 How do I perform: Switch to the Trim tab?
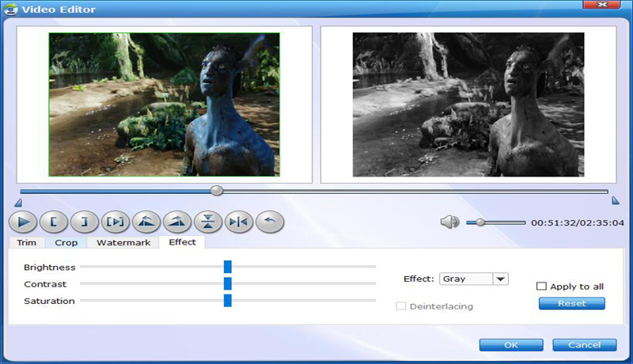pyautogui.click(x=26, y=243)
